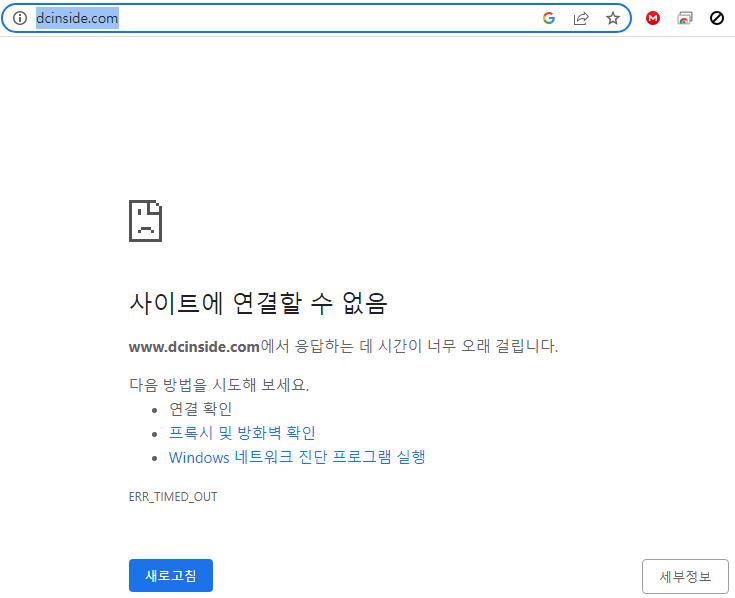Click the 연결 확인 bullet text
Screen dimensions: 735x598
pyautogui.click(x=200, y=409)
